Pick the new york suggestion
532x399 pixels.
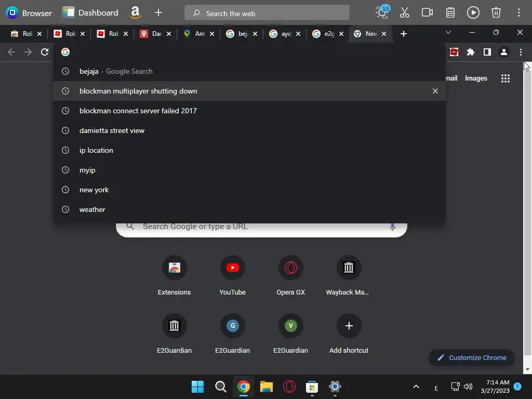click(x=249, y=190)
